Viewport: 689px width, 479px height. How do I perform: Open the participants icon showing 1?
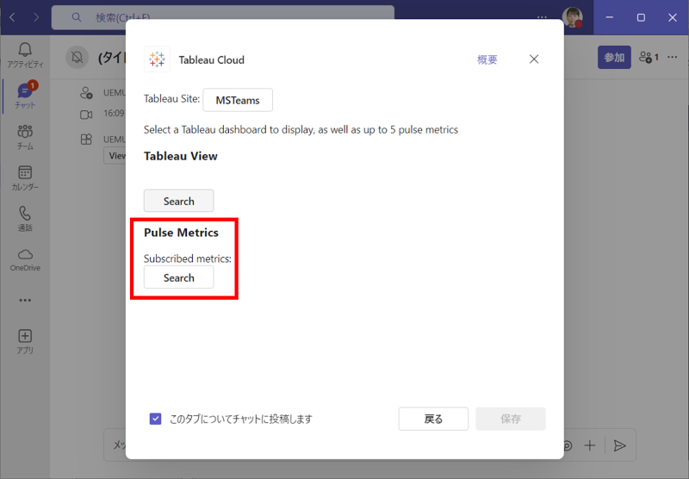click(649, 57)
